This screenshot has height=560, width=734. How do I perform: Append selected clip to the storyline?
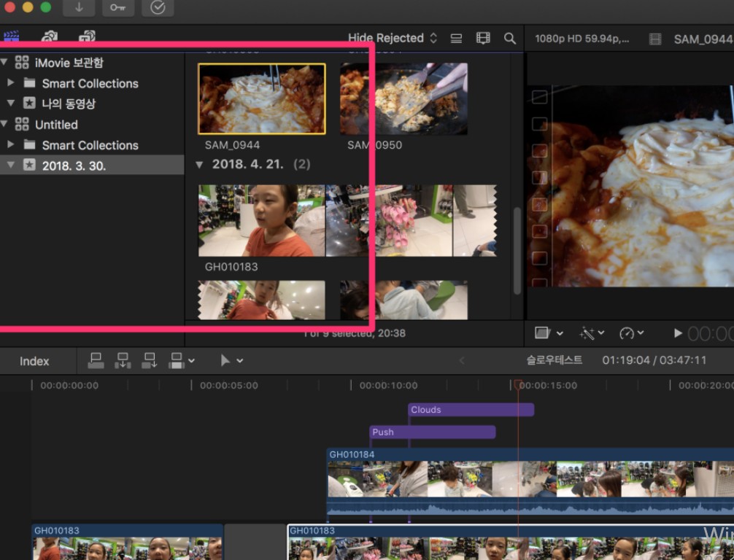(150, 360)
